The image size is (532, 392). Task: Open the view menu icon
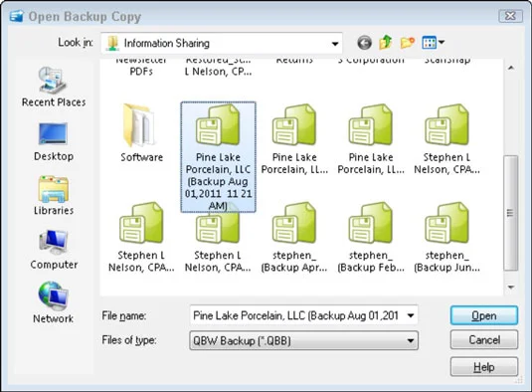[429, 43]
